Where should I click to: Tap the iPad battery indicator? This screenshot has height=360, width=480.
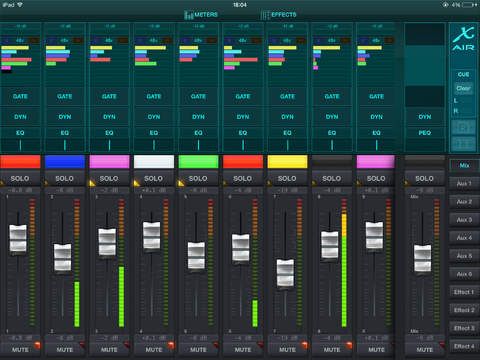click(x=469, y=5)
